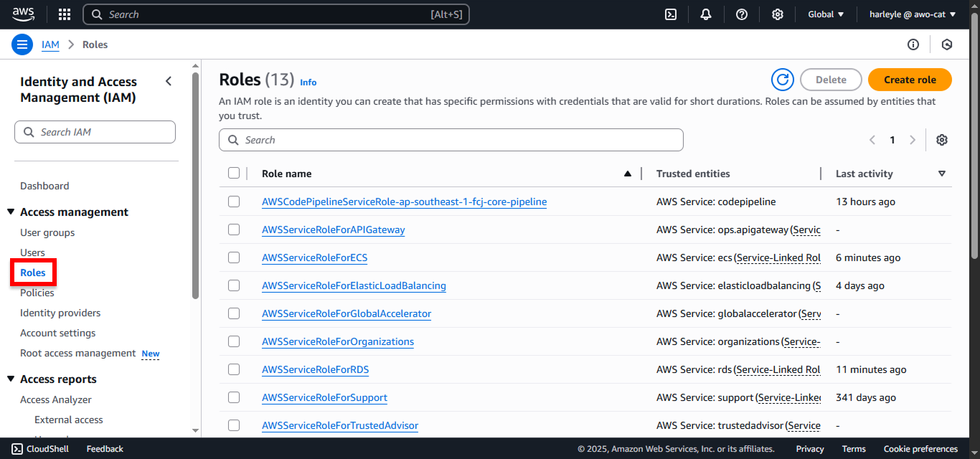Open the AWSServiceRoleForGlobalAccelerator role
The width and height of the screenshot is (980, 459).
point(347,313)
